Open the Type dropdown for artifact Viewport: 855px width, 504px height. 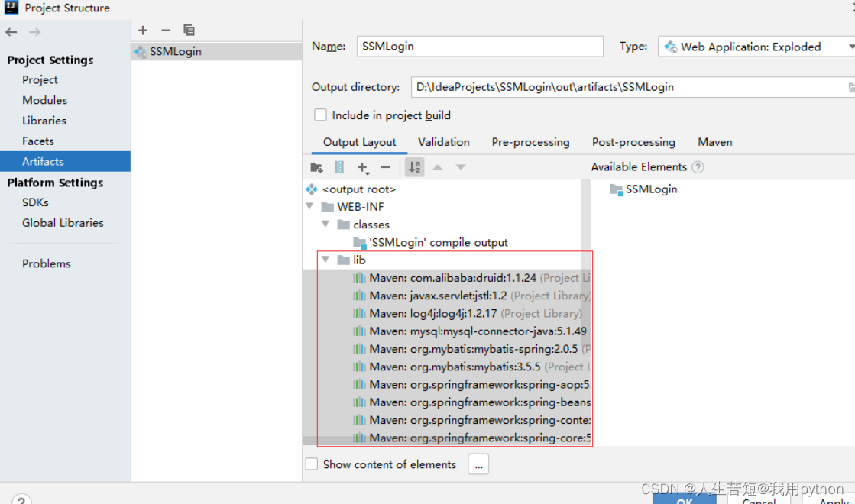pos(757,47)
